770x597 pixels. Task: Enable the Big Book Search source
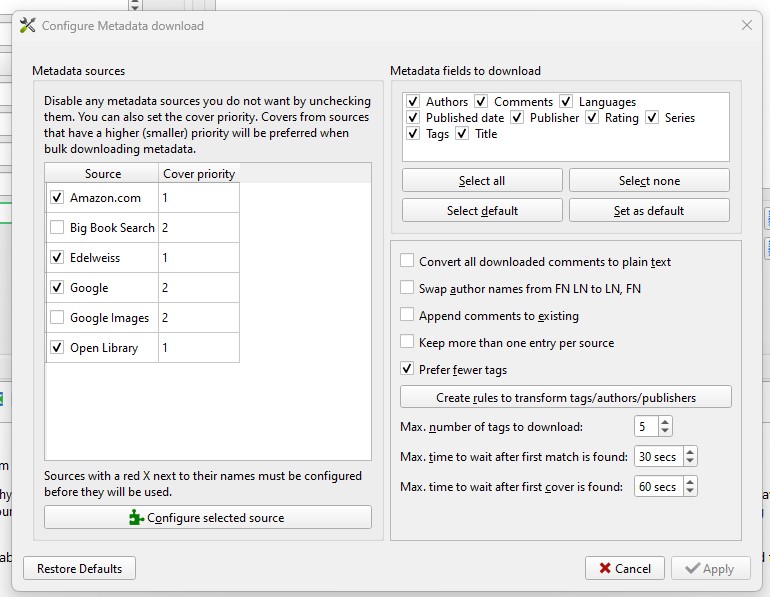click(x=57, y=228)
